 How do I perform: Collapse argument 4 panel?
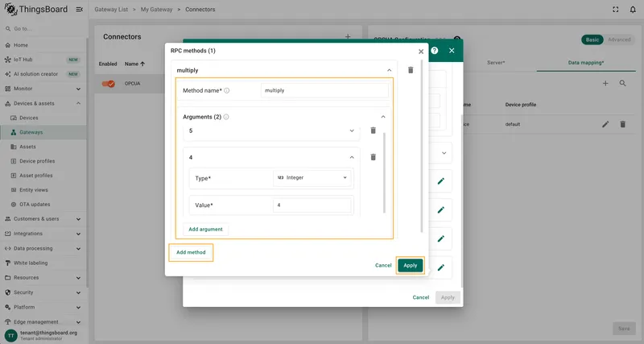[x=352, y=157]
